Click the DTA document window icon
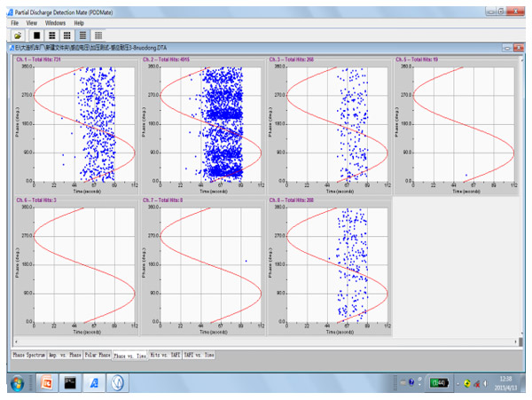This screenshot has width=532, height=400. click(x=12, y=48)
